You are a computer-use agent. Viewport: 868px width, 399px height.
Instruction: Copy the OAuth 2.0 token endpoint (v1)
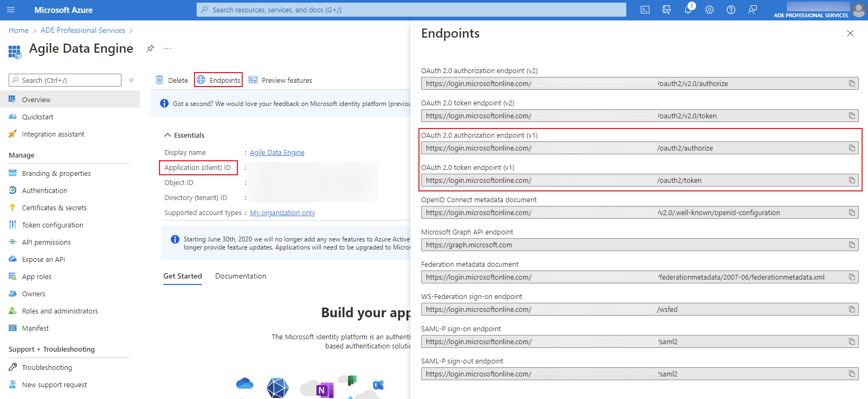[851, 181]
